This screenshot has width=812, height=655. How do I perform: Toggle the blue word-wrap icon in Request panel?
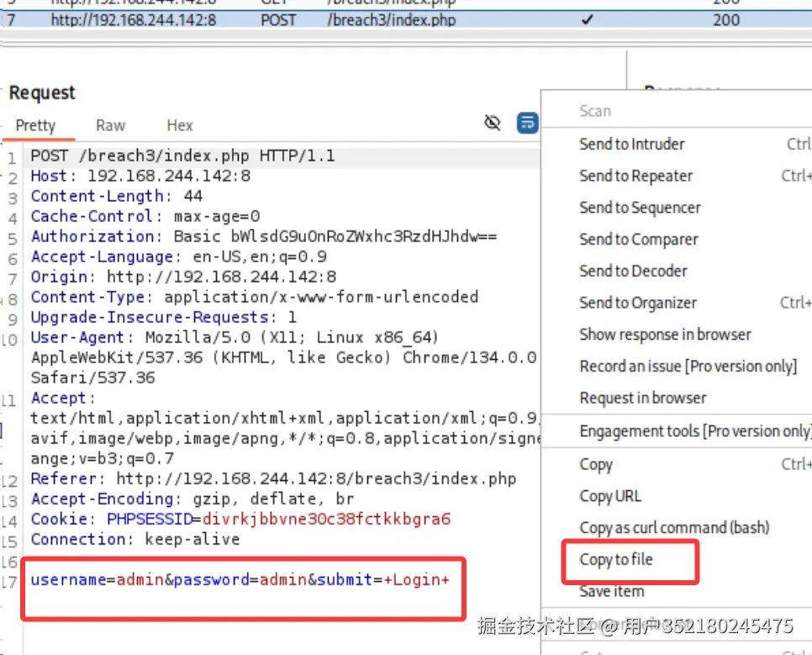click(x=527, y=124)
